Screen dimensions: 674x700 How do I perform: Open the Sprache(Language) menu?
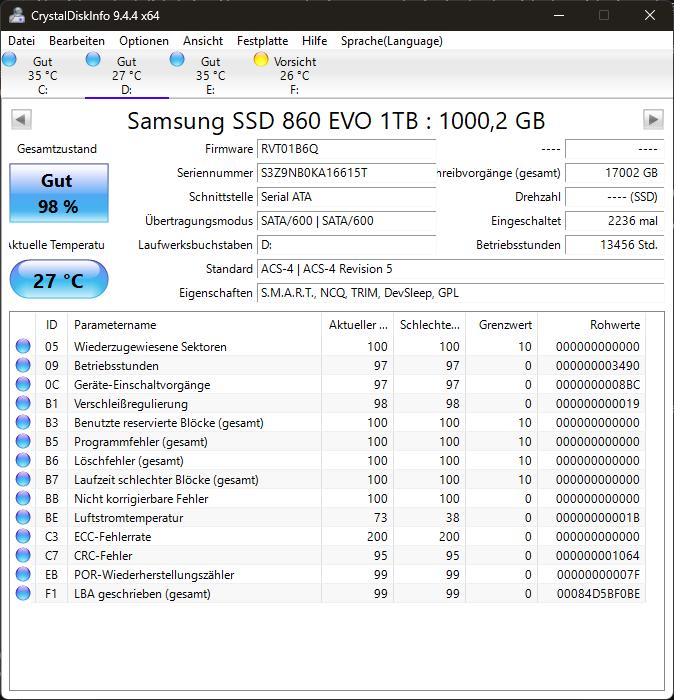click(x=391, y=41)
